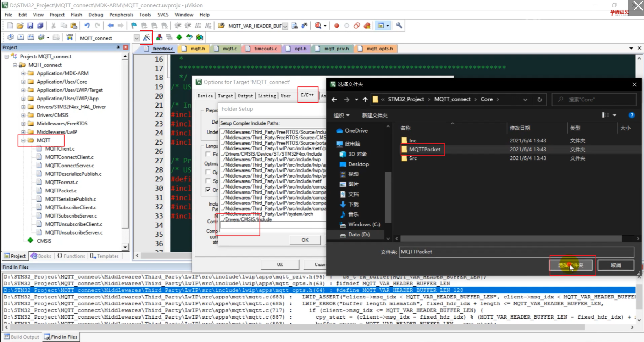
Task: Expand the Middlewares/LwIP project group
Action: pyautogui.click(x=23, y=132)
